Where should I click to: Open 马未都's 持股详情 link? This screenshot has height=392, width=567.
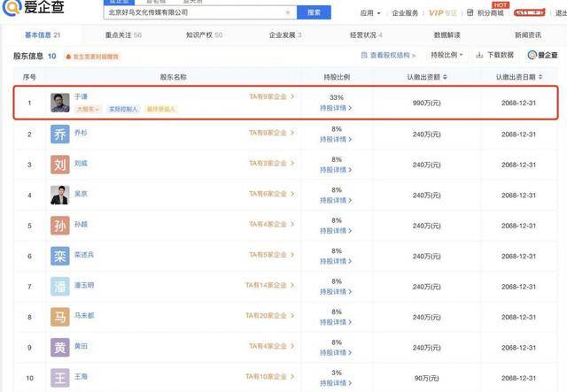pyautogui.click(x=336, y=322)
